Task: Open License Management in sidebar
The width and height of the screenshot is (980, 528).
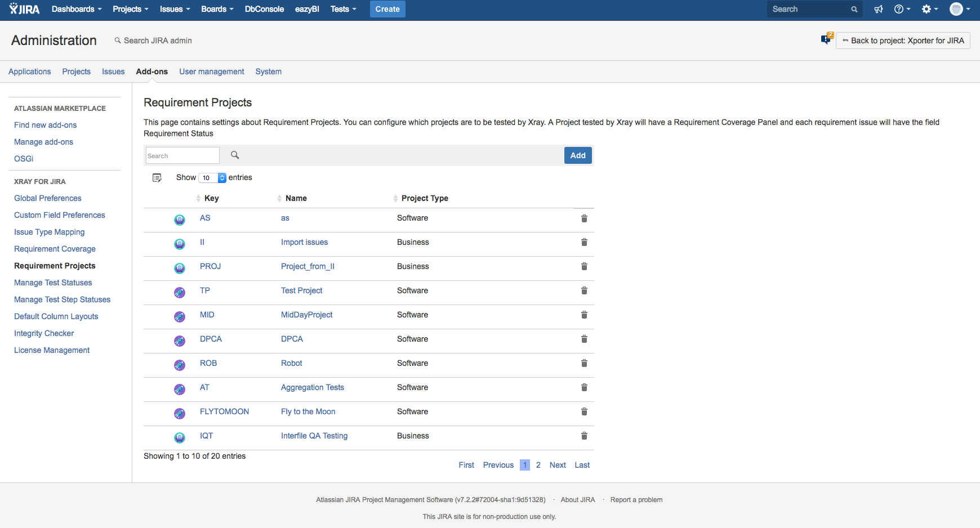Action: (52, 350)
